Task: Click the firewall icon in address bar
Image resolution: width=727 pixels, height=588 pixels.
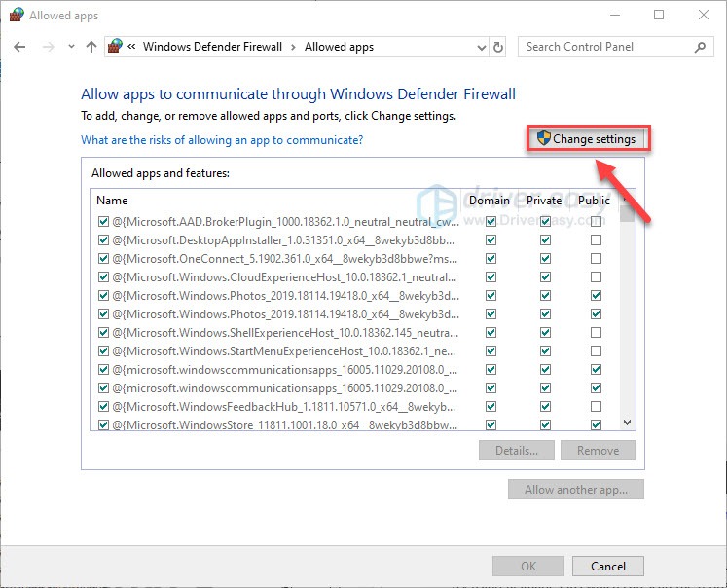Action: 115,47
